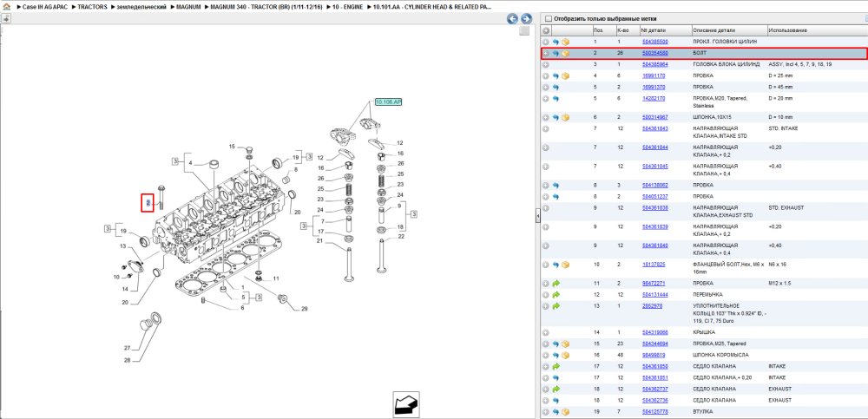The image size is (868, 419).
Task: Open part number 504385964 link
Action: (654, 65)
